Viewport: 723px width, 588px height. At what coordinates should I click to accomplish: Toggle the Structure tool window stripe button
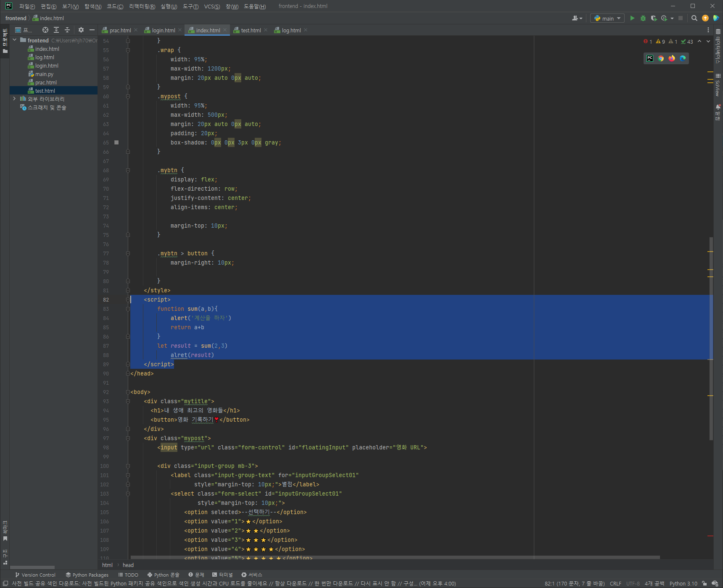pos(5,557)
